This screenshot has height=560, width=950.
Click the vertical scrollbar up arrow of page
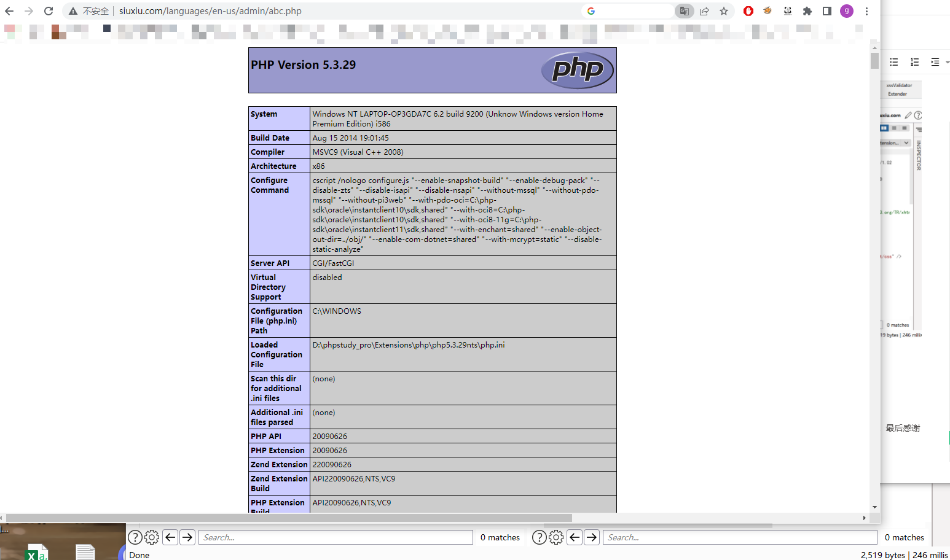[x=875, y=47]
